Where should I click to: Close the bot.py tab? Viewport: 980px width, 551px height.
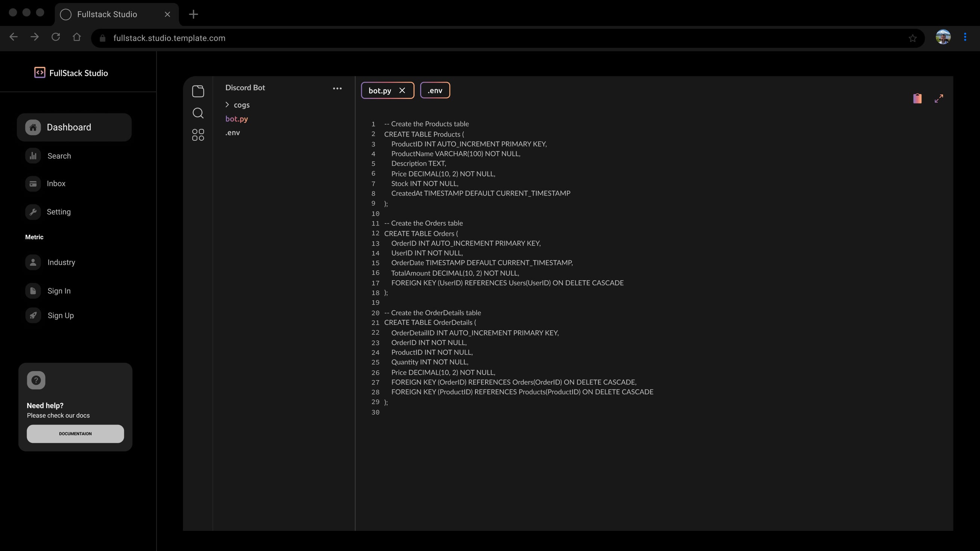click(402, 90)
